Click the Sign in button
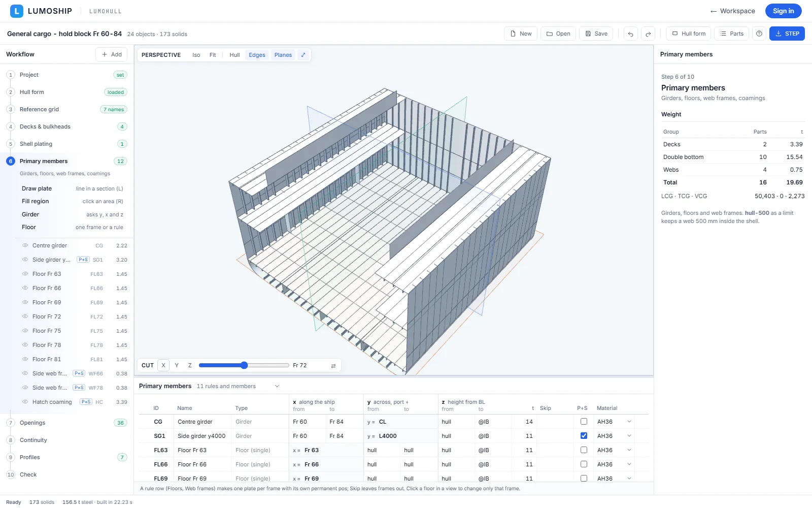The image size is (812, 508). [x=783, y=11]
